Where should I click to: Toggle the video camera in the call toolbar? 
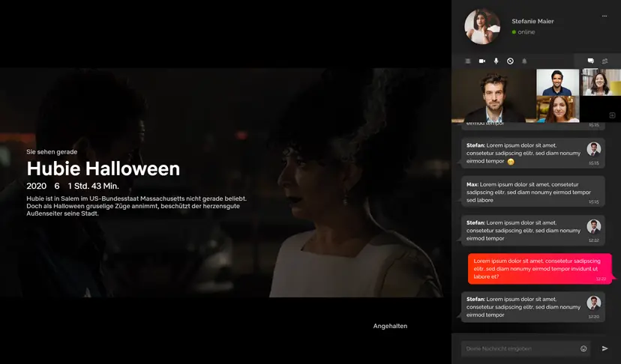point(482,61)
